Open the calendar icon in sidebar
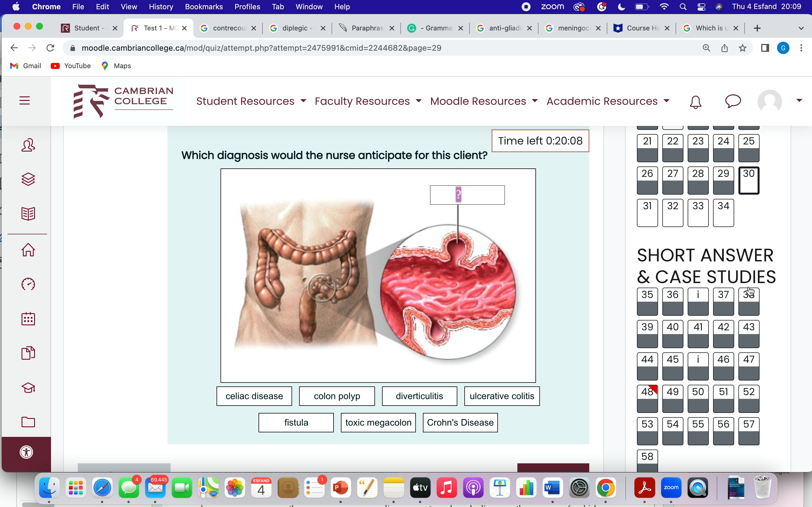Screen dimensions: 812x507 click(x=28, y=319)
